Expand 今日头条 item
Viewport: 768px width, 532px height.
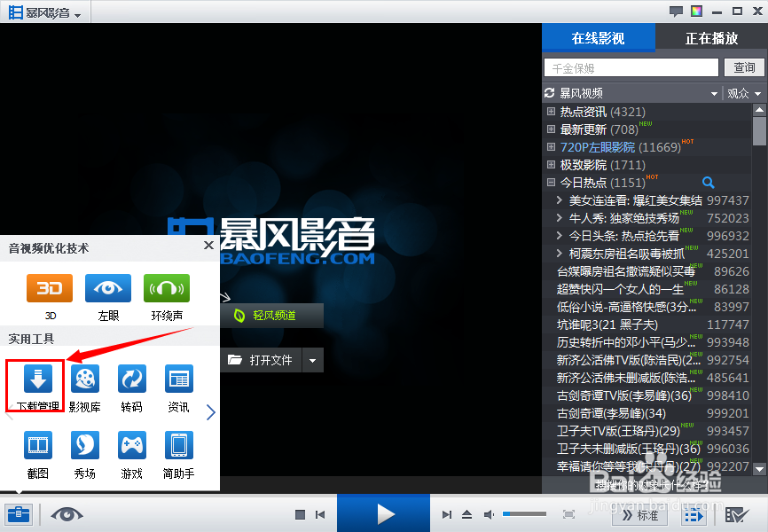(x=559, y=236)
